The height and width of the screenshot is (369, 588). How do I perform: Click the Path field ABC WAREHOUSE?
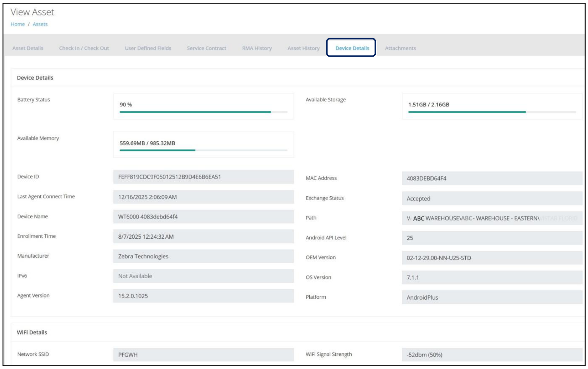(x=492, y=218)
